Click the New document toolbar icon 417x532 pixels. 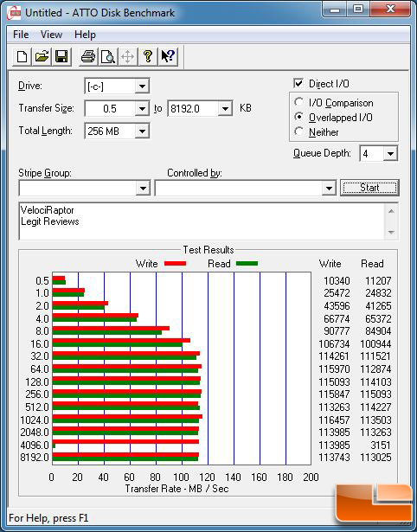pyautogui.click(x=22, y=56)
